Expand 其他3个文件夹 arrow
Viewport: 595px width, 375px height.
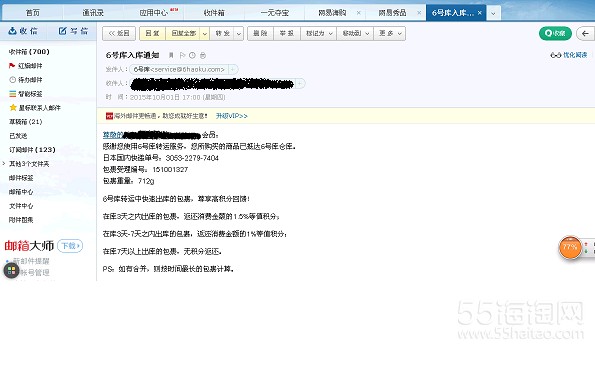(4, 164)
